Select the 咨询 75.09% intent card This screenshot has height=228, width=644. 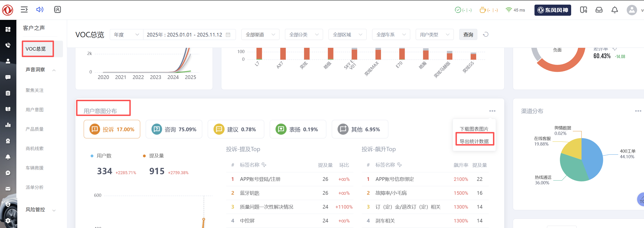[174, 129]
